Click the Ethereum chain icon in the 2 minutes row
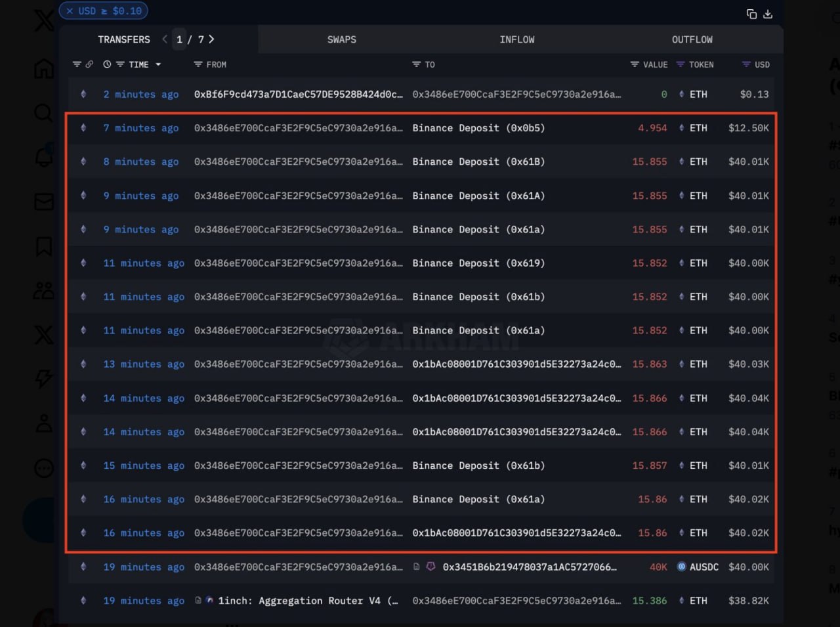840x627 pixels. pyautogui.click(x=83, y=95)
